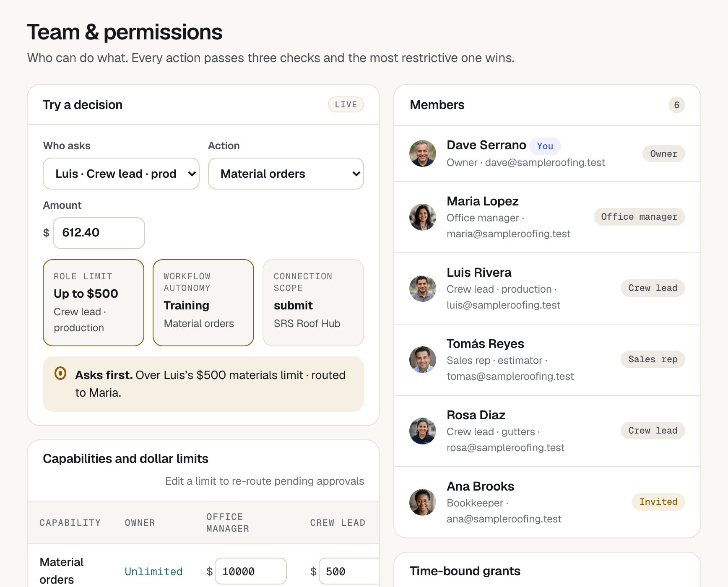Click the Unlimited owner value
The height and width of the screenshot is (587, 728).
pyautogui.click(x=153, y=571)
